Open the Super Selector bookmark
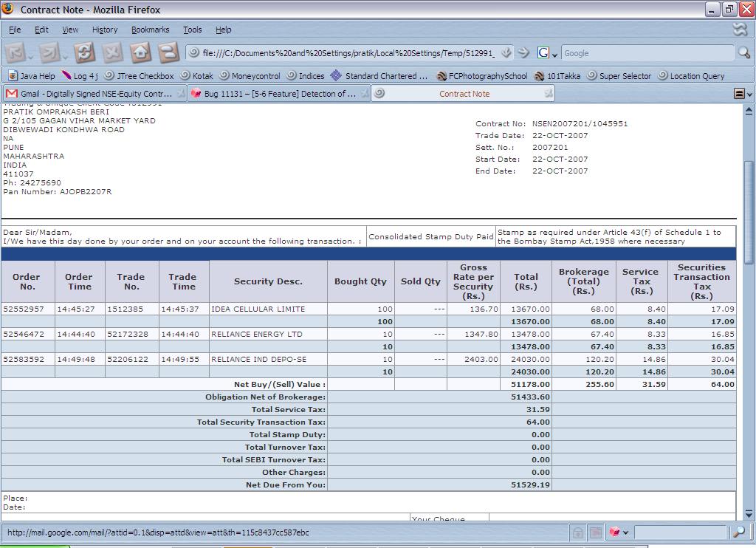 pos(619,76)
